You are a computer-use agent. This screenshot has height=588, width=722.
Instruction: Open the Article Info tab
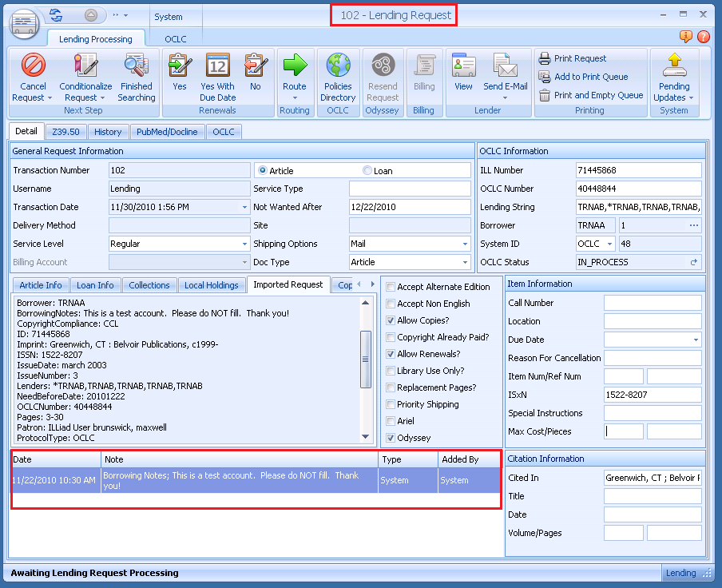click(x=41, y=285)
